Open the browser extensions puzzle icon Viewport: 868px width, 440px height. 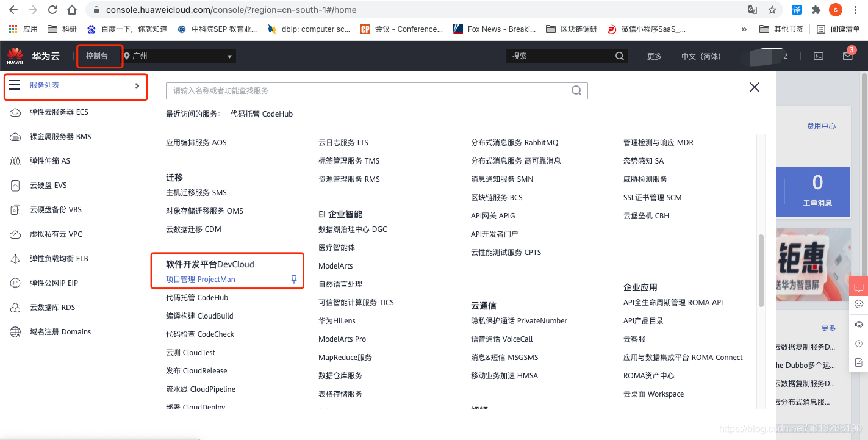click(x=816, y=10)
